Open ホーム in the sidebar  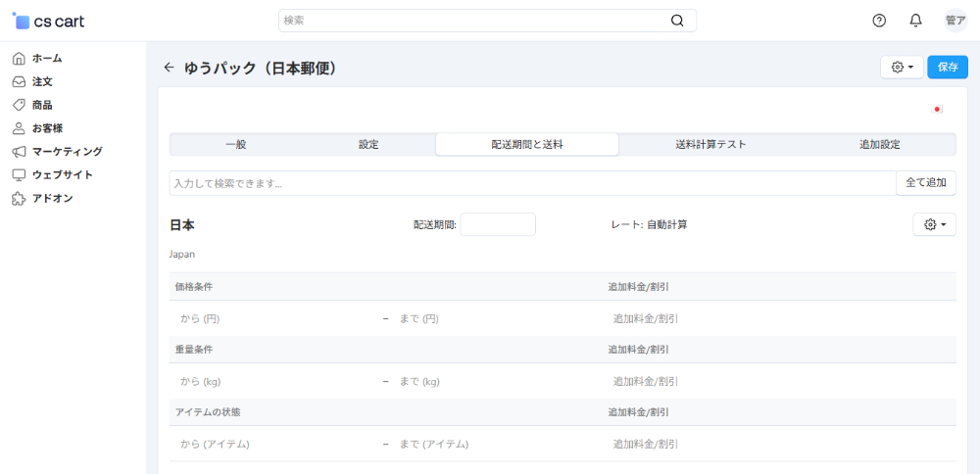tap(47, 58)
